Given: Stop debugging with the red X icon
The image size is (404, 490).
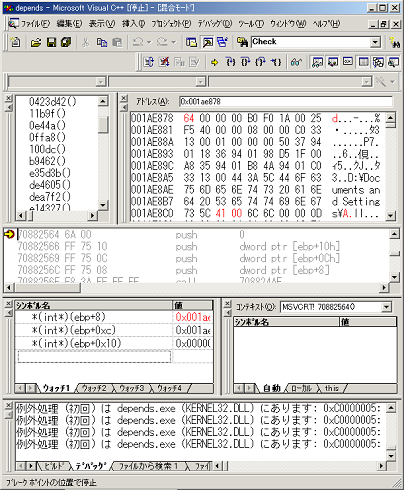Looking at the screenshot, I should click(164, 62).
